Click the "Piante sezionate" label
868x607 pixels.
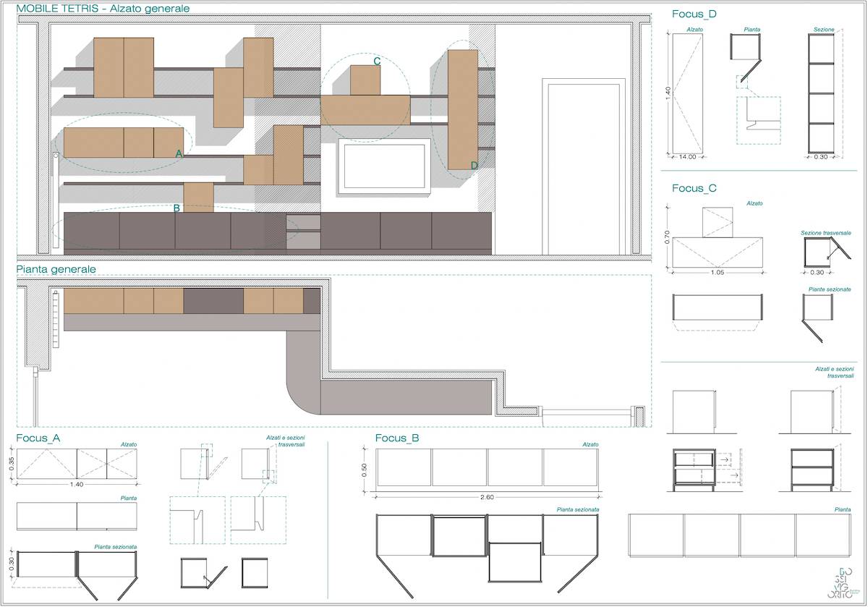coord(830,289)
